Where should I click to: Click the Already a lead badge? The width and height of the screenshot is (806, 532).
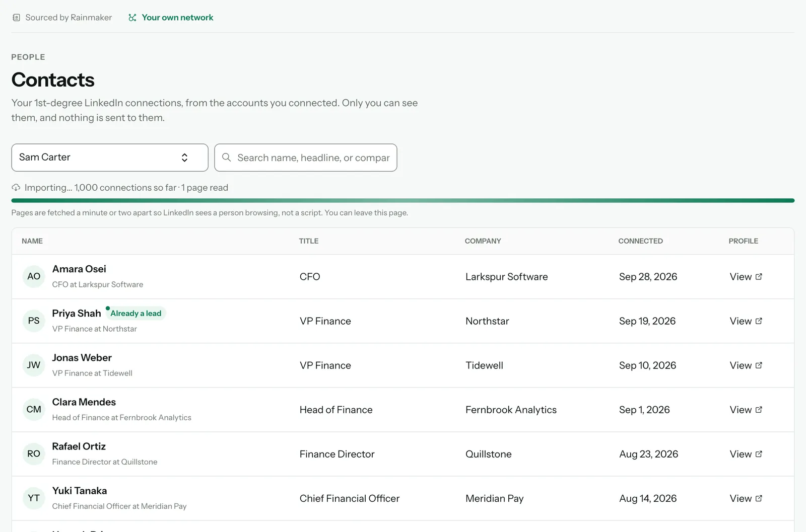tap(136, 313)
